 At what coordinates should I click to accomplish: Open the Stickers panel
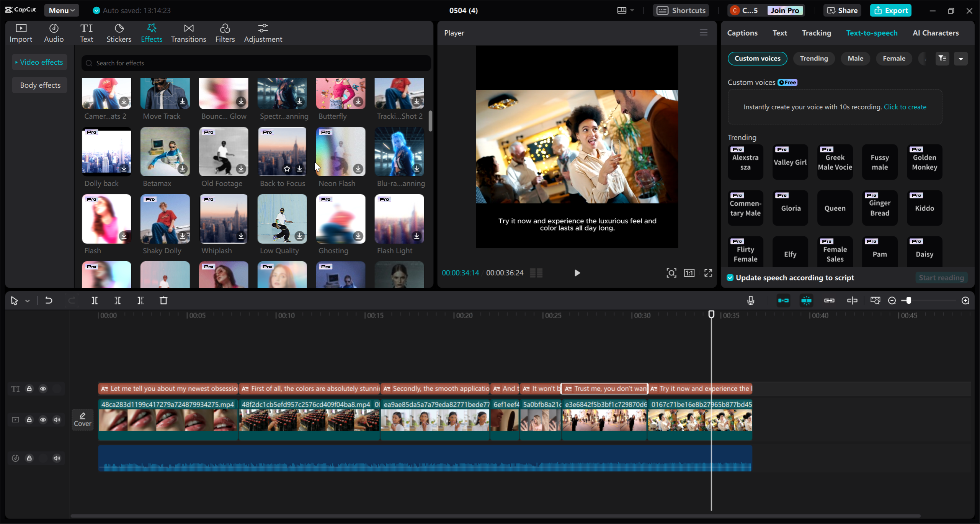click(x=119, y=33)
